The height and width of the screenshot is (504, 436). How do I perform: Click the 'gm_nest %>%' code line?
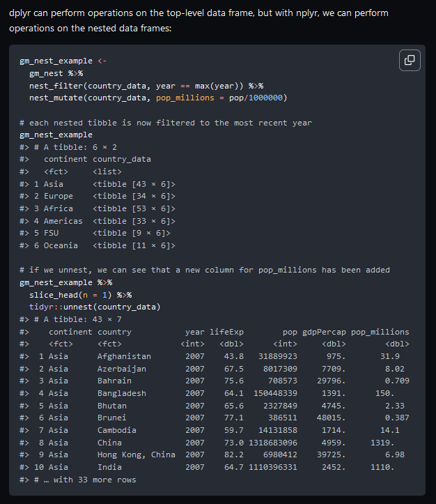56,73
